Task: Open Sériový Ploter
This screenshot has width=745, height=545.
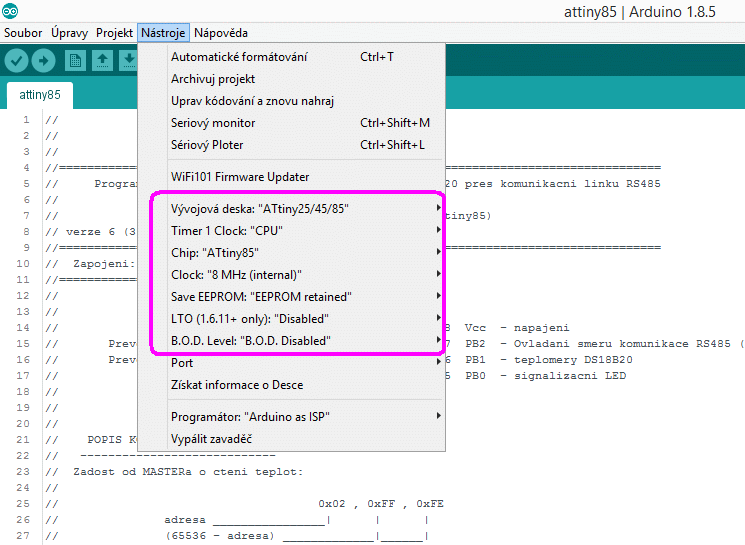Action: point(291,144)
